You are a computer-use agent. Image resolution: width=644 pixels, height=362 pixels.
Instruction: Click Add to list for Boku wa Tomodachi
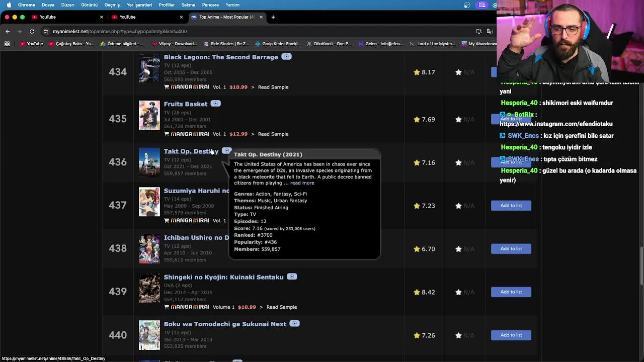click(x=511, y=335)
